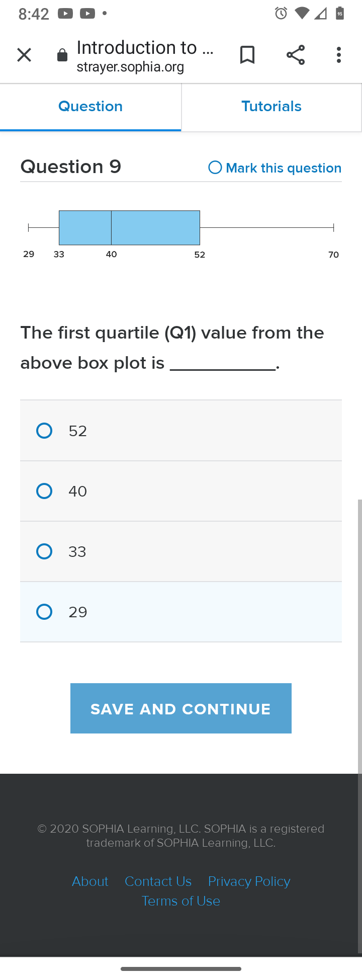The width and height of the screenshot is (362, 980).
Task: Tap the battery icon in status bar
Action: coord(340,14)
